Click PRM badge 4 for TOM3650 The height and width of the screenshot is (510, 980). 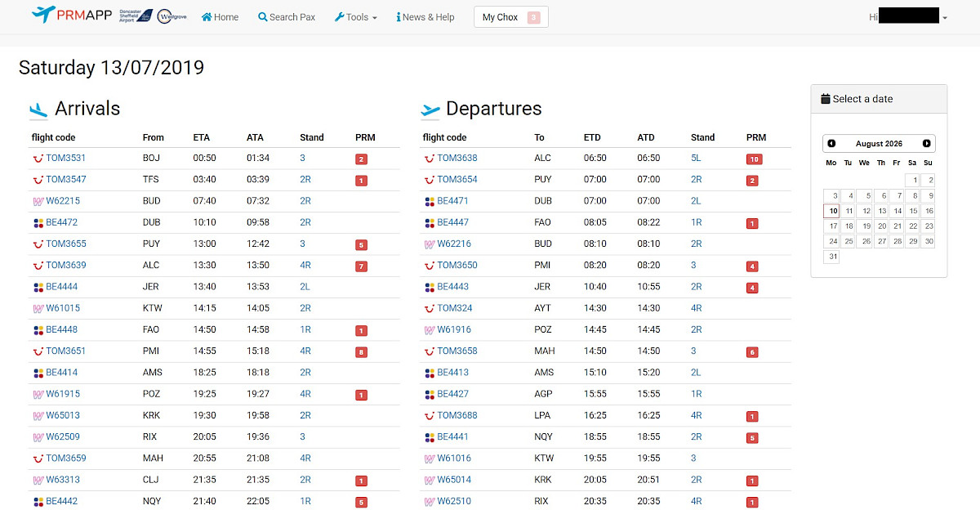point(752,266)
